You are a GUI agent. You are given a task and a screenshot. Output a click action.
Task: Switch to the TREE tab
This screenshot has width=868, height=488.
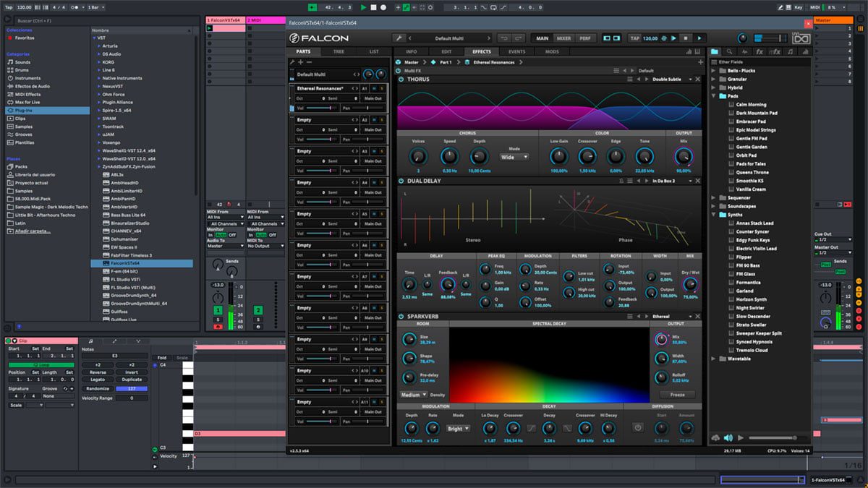coord(339,52)
